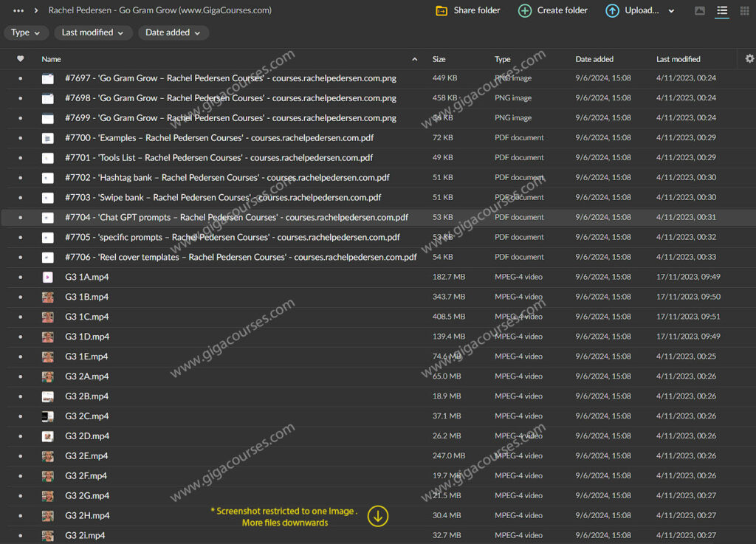The height and width of the screenshot is (544, 756).
Task: Expand the Upload options arrow
Action: pyautogui.click(x=671, y=11)
